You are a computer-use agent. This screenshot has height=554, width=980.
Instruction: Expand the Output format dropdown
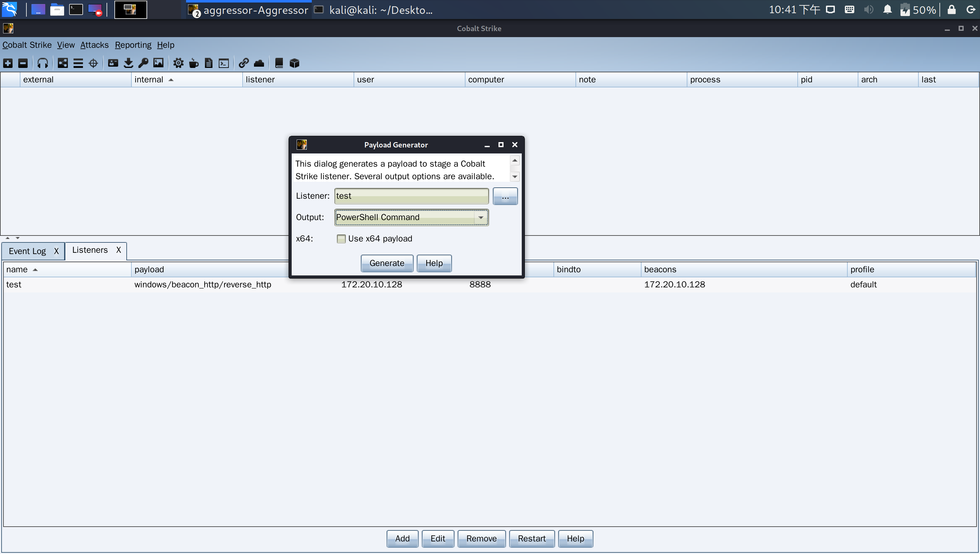pyautogui.click(x=481, y=217)
